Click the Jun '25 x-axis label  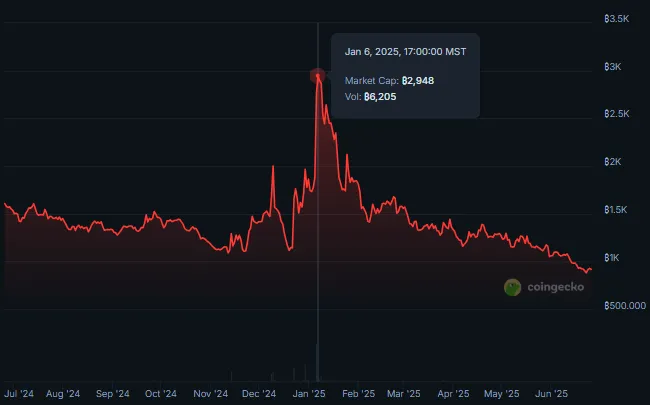[551, 393]
